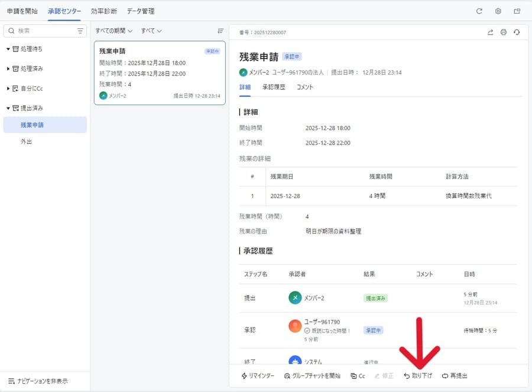
Task: Open the すべての期間 period dropdown
Action: coord(114,31)
